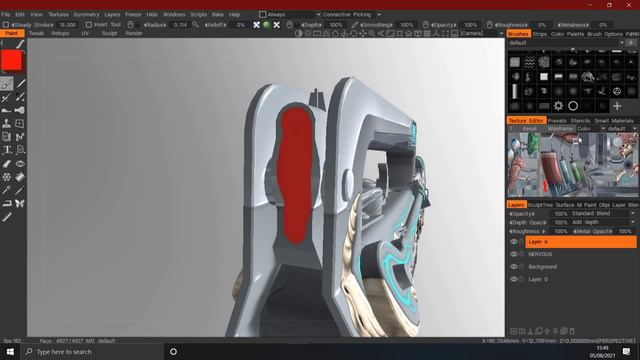Click the Radius slider label in top bar
The width and height of the screenshot is (640, 360).
pyautogui.click(x=156, y=25)
